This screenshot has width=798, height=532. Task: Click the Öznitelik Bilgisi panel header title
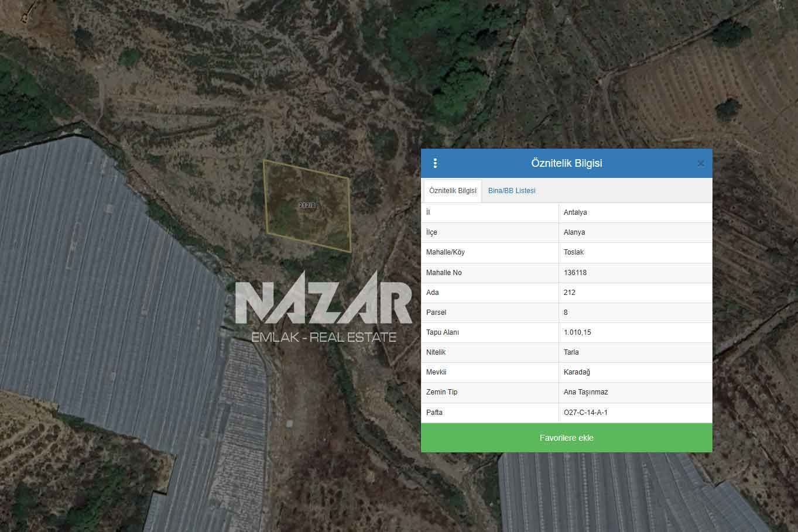click(x=566, y=163)
